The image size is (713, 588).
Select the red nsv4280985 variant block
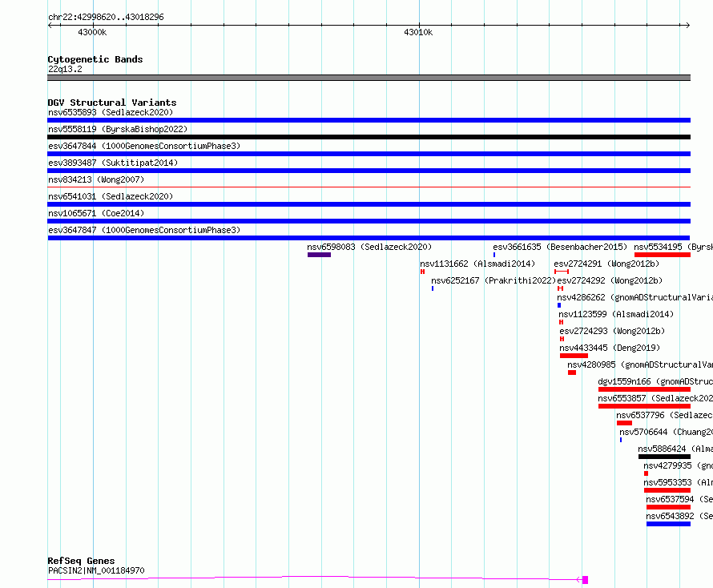click(572, 373)
